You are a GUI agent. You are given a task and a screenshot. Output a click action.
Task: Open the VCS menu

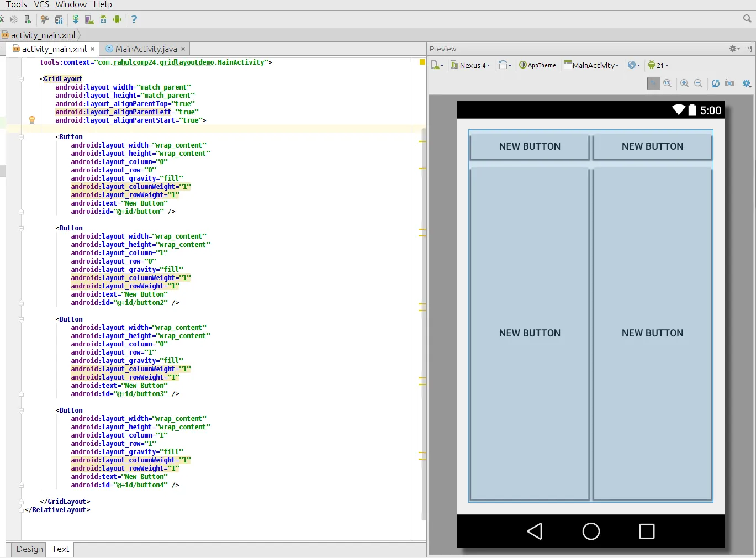[41, 4]
